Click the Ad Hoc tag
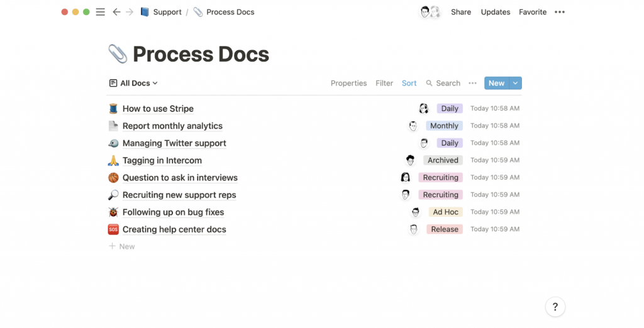 pyautogui.click(x=446, y=212)
